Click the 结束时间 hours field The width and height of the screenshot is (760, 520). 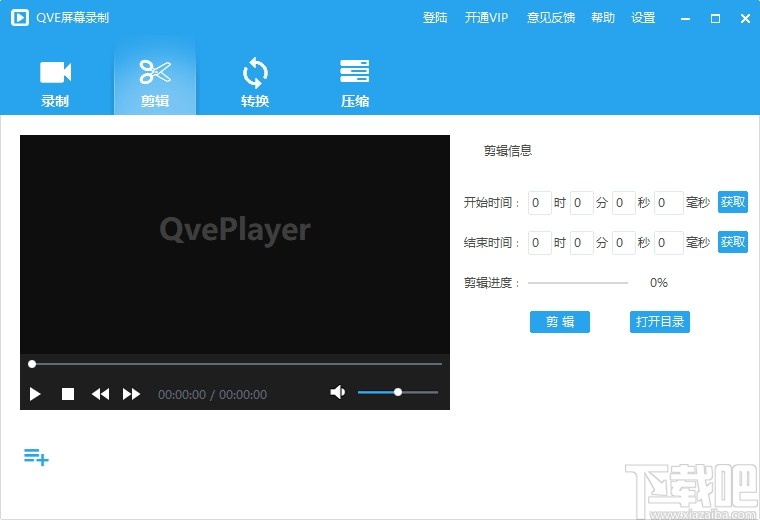(539, 243)
